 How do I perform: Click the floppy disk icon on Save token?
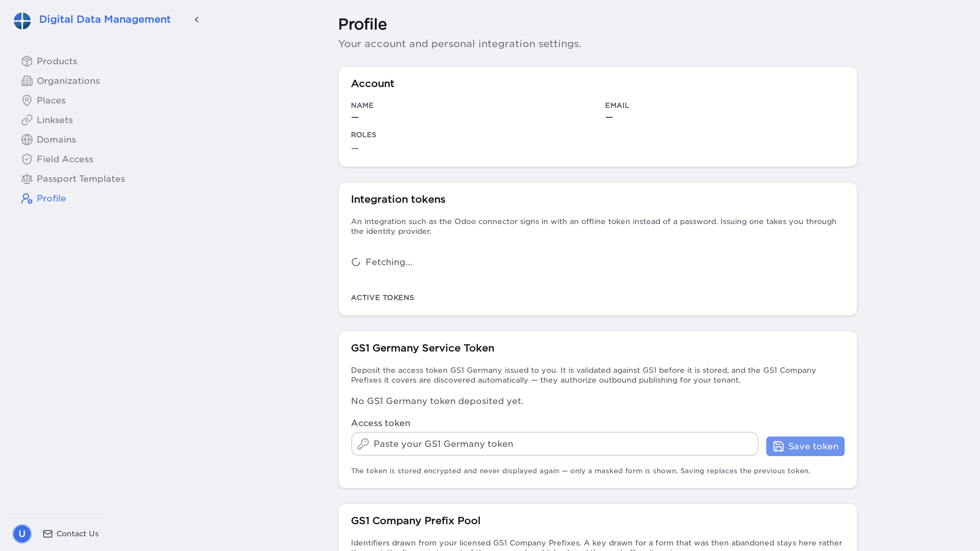[x=778, y=446]
